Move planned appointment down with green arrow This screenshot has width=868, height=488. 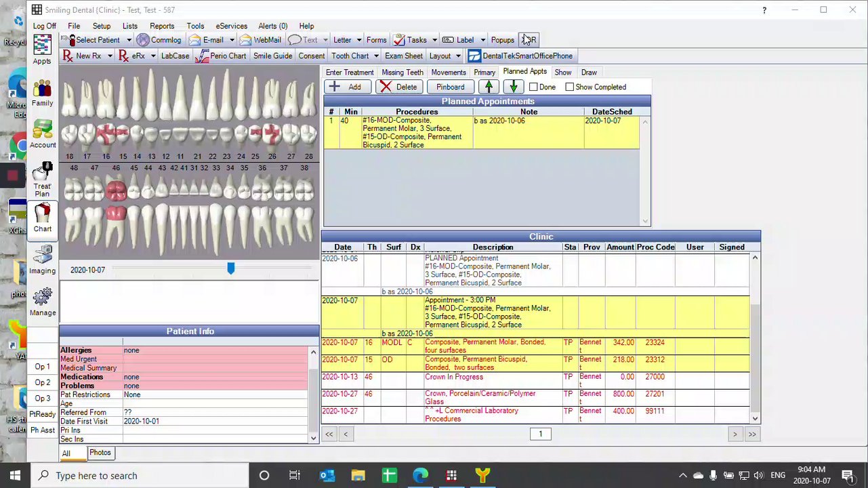click(514, 87)
